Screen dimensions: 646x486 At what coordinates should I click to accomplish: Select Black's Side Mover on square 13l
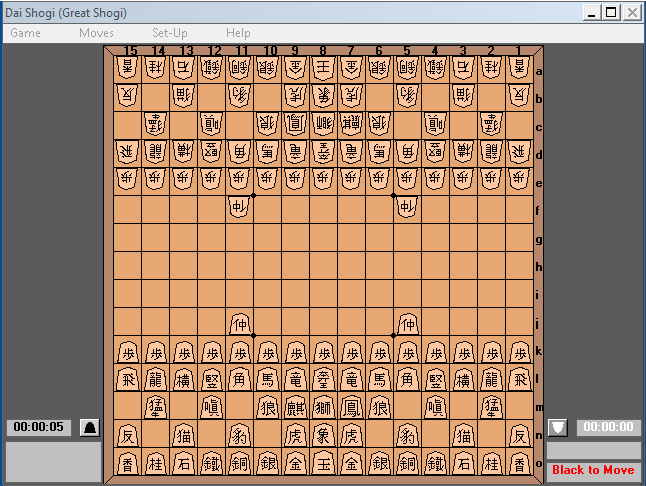pos(184,380)
